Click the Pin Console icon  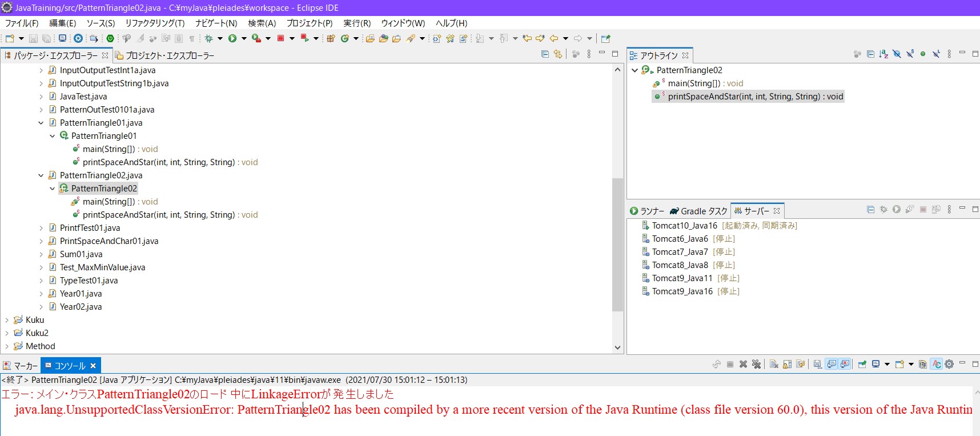[862, 364]
